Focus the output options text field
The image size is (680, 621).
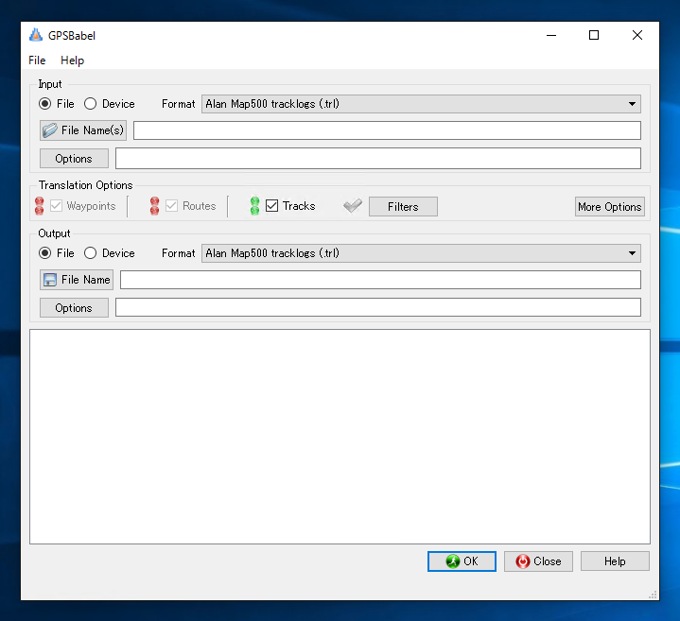(378, 307)
